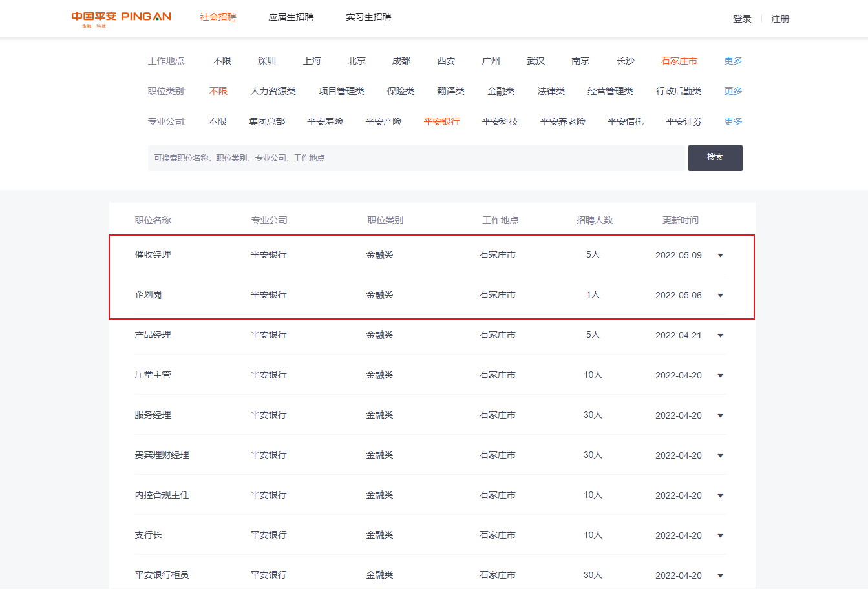Filter work location by 上海
This screenshot has width=868, height=589.
[x=312, y=61]
